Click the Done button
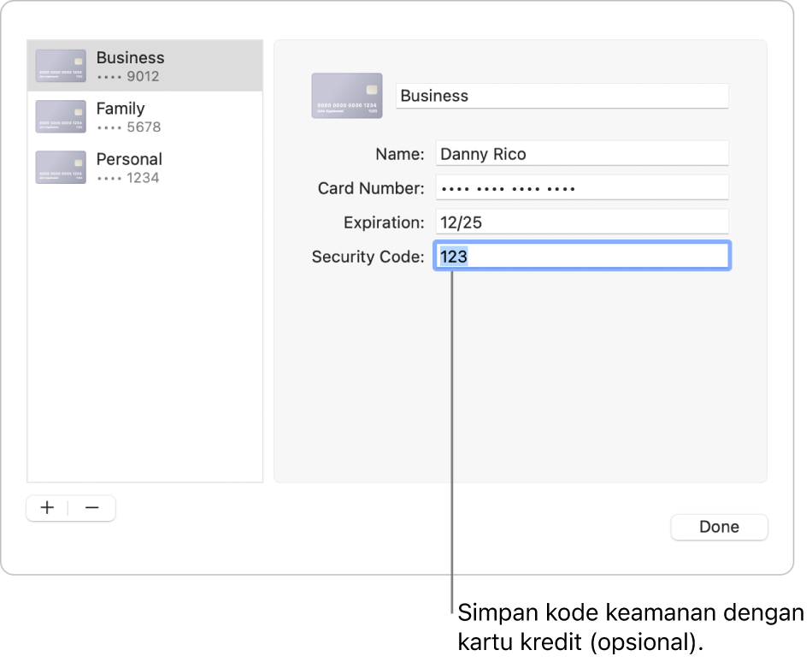This screenshot has height=662, width=812. (719, 527)
